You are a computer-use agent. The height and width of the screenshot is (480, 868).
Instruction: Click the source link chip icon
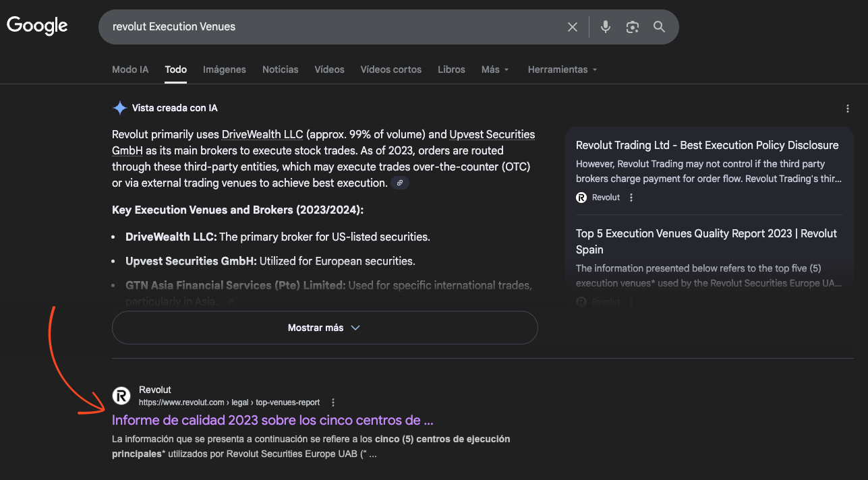pos(400,183)
